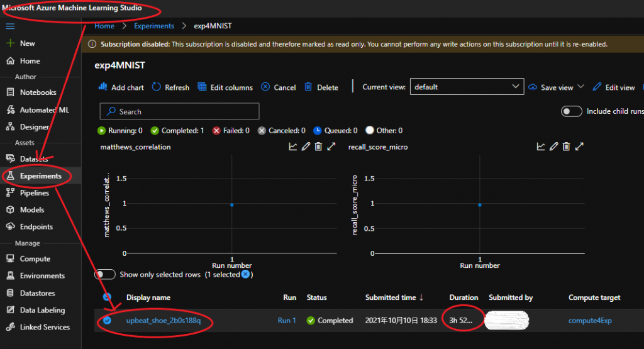Click the Duration column header
Viewport: 644px width, 349px height.
[464, 297]
